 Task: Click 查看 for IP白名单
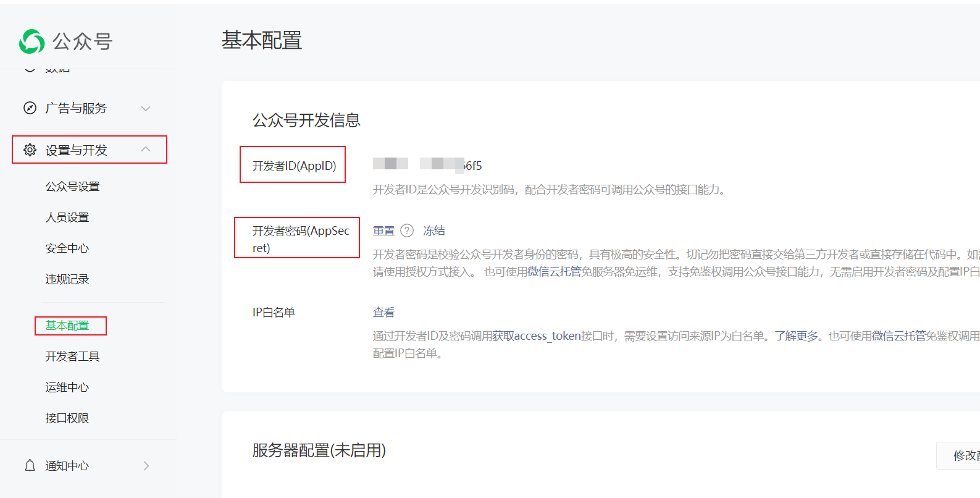pyautogui.click(x=383, y=312)
